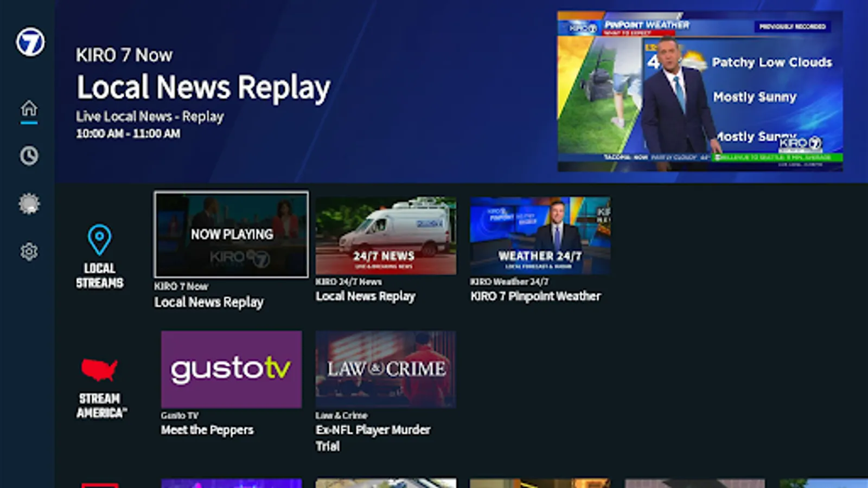Open the live weather video preview
Image resolution: width=868 pixels, height=488 pixels.
click(700, 91)
